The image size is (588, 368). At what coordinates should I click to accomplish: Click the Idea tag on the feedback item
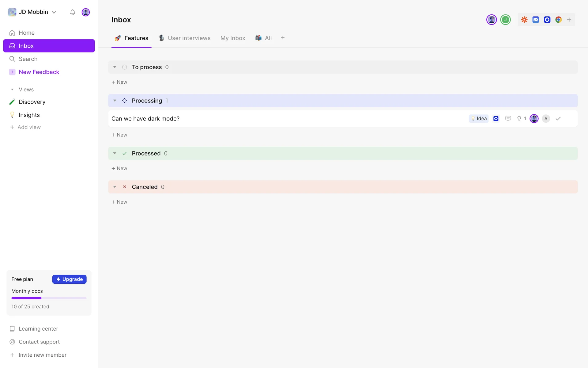479,119
